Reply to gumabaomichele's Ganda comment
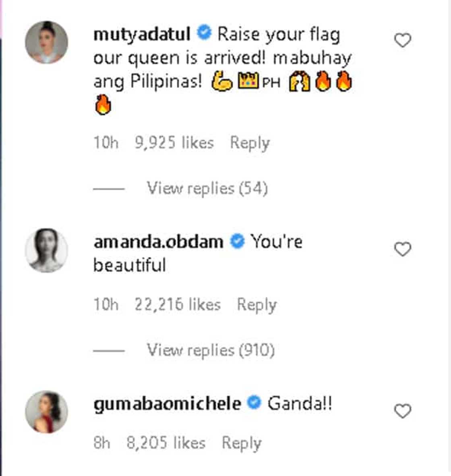451x476 pixels. click(242, 443)
